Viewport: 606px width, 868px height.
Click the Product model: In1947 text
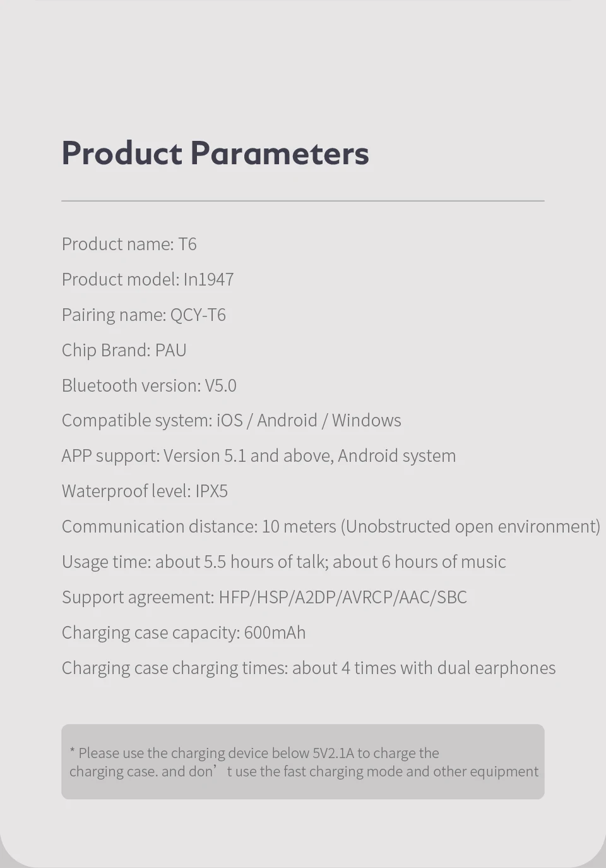click(x=148, y=279)
